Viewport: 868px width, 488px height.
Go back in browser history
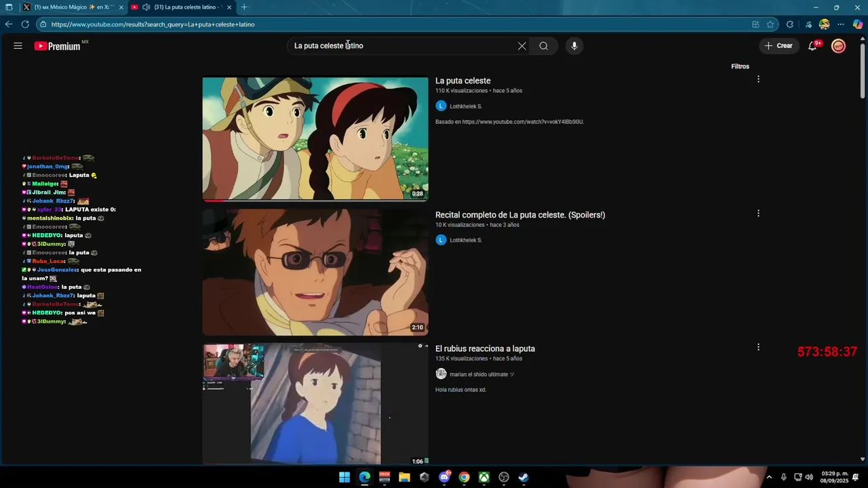click(x=9, y=24)
